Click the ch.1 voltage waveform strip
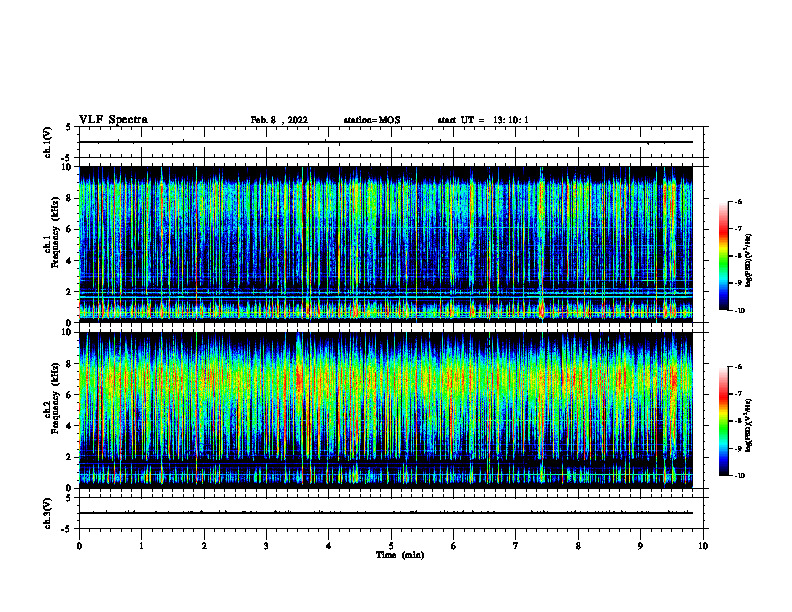This screenshot has height=612, width=792. point(391,142)
